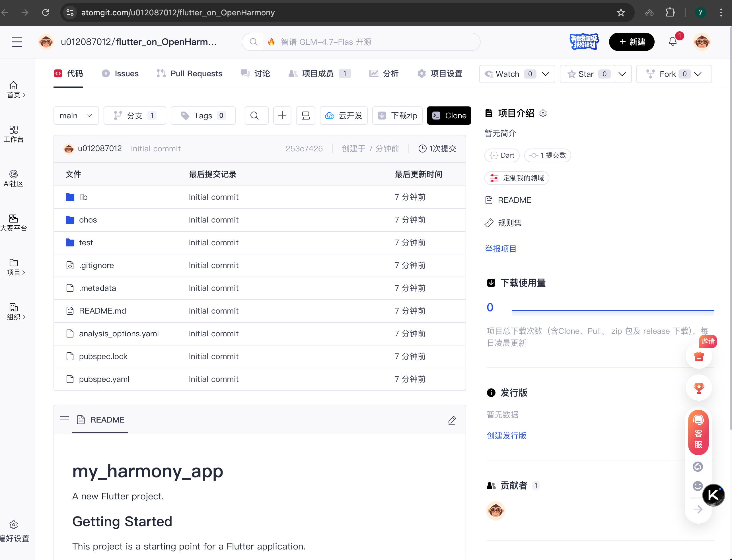732x560 pixels.
Task: Reload the browser page
Action: click(x=46, y=13)
